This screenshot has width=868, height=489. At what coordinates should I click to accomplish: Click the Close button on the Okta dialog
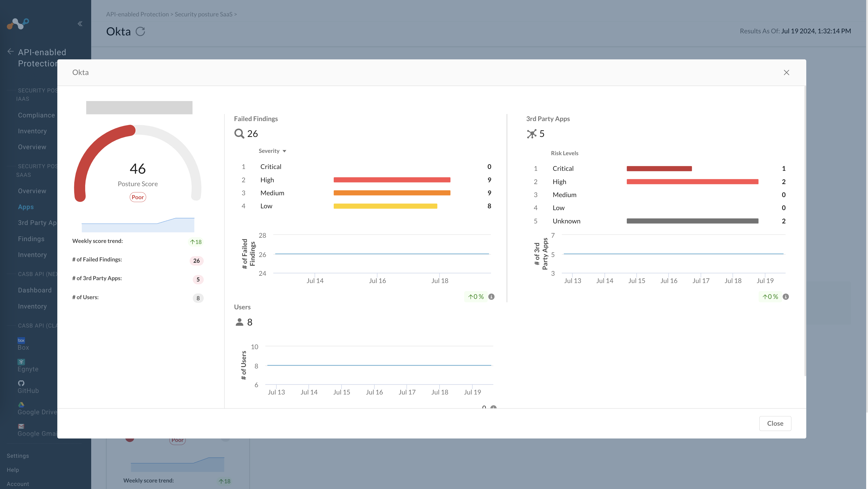pos(775,423)
